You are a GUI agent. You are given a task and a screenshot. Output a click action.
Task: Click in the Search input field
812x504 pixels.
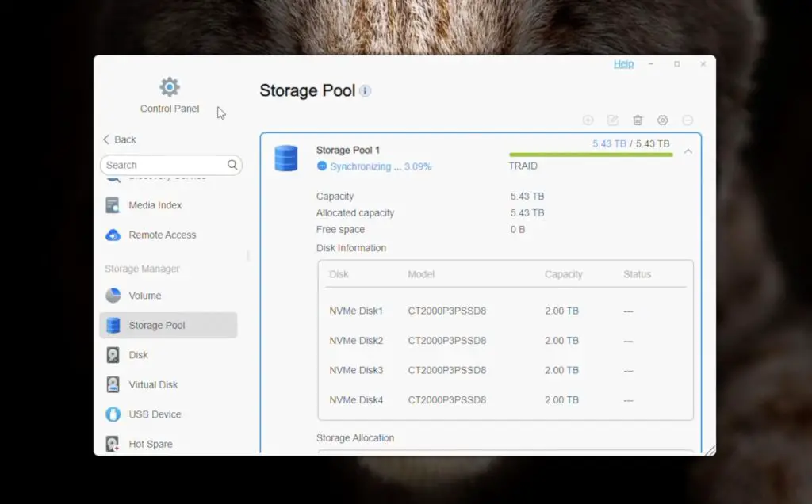[163, 165]
